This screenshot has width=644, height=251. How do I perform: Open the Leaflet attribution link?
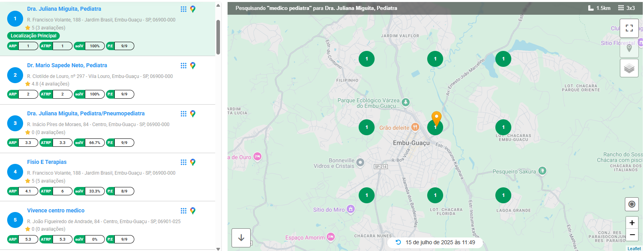click(634, 249)
